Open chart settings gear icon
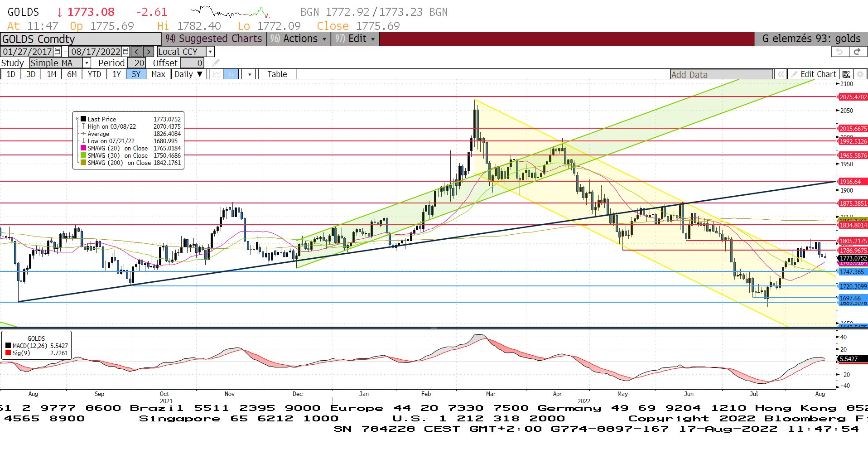 pos(860,74)
